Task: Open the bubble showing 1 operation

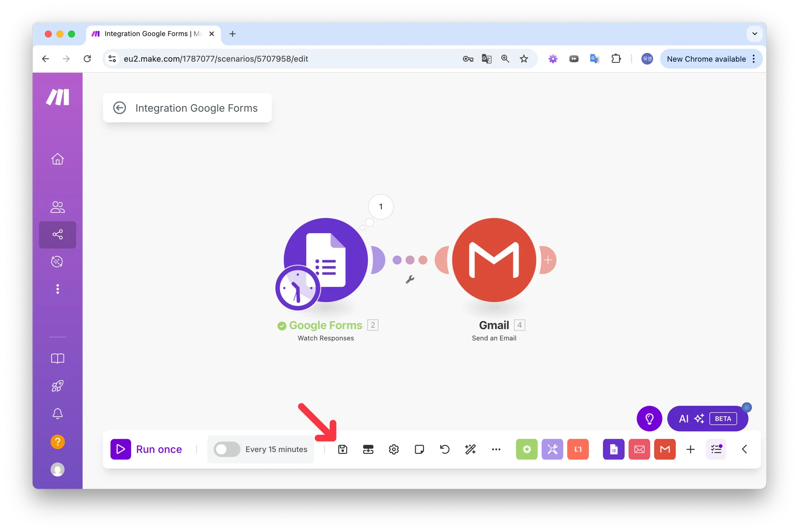Action: [x=381, y=207]
